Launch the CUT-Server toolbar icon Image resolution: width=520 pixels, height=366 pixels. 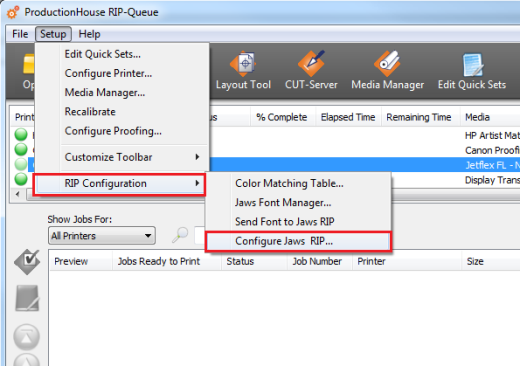point(311,71)
